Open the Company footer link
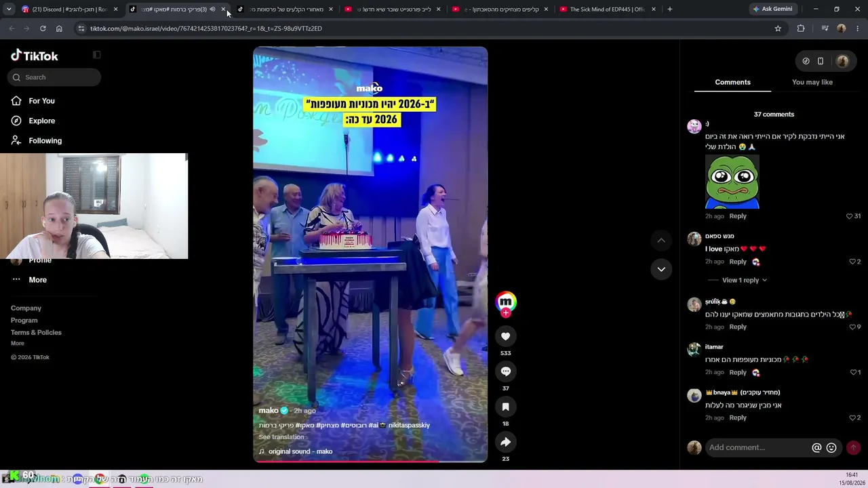Image resolution: width=868 pixels, height=488 pixels. click(x=26, y=308)
